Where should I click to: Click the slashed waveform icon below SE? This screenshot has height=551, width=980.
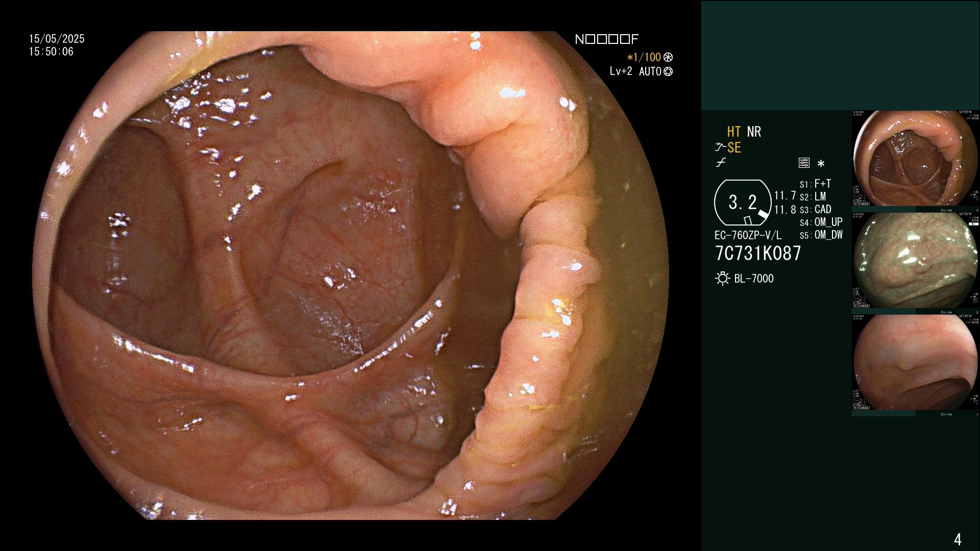[x=721, y=163]
